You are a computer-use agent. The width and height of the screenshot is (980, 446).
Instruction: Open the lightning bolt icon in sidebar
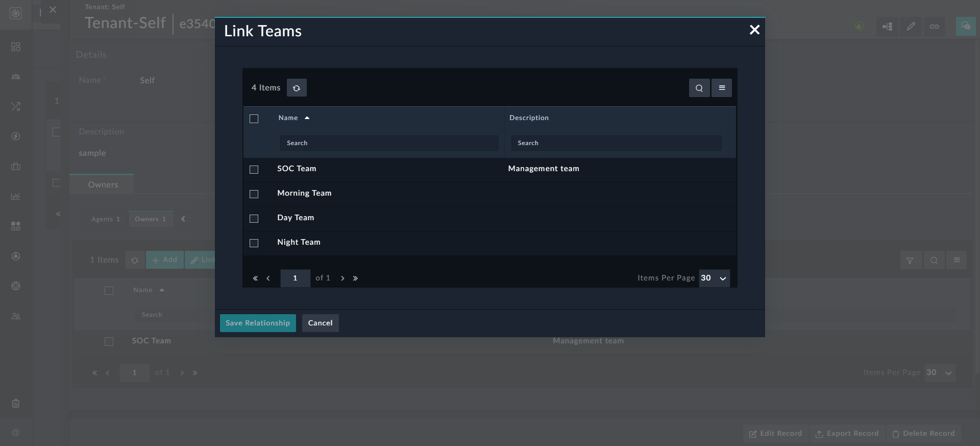point(16,136)
